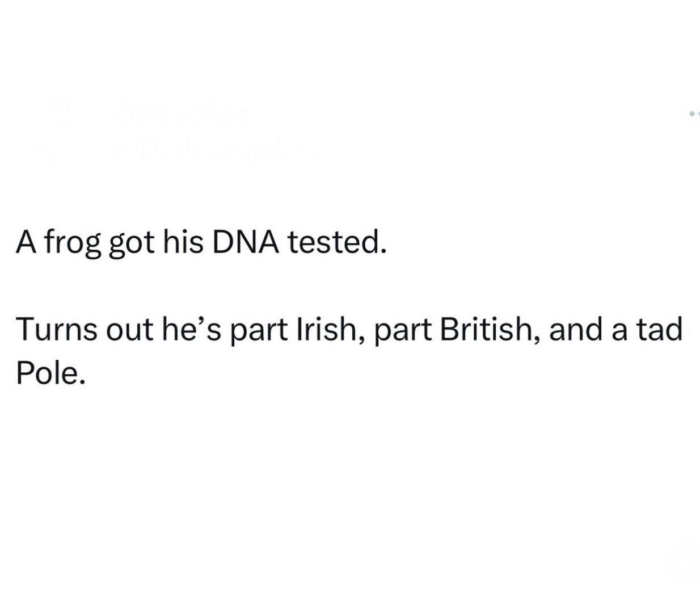The width and height of the screenshot is (700, 593).
Task: Click the word "tested." in the first line
Action: tap(338, 243)
